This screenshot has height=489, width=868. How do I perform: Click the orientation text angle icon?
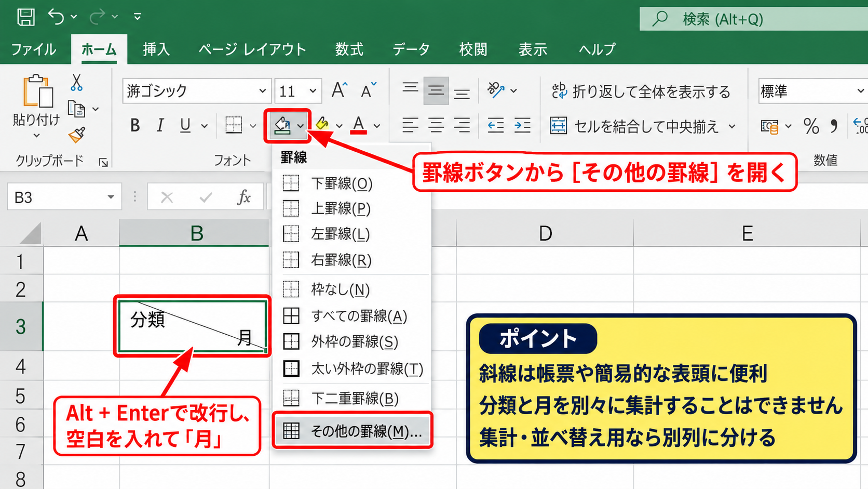coord(496,90)
